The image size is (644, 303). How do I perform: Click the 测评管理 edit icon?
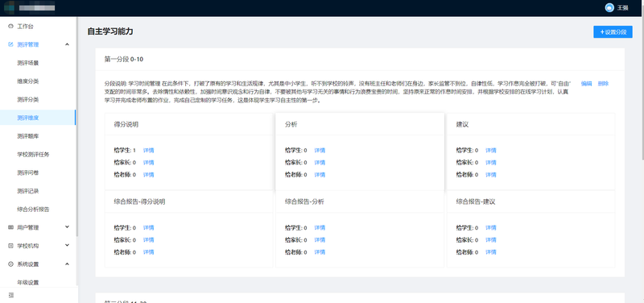(x=10, y=44)
